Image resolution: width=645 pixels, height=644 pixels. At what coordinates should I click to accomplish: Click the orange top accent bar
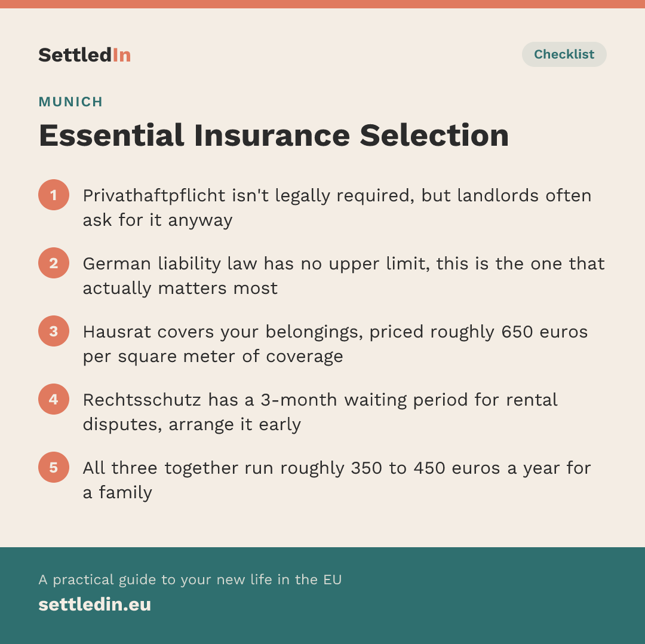coord(322,4)
